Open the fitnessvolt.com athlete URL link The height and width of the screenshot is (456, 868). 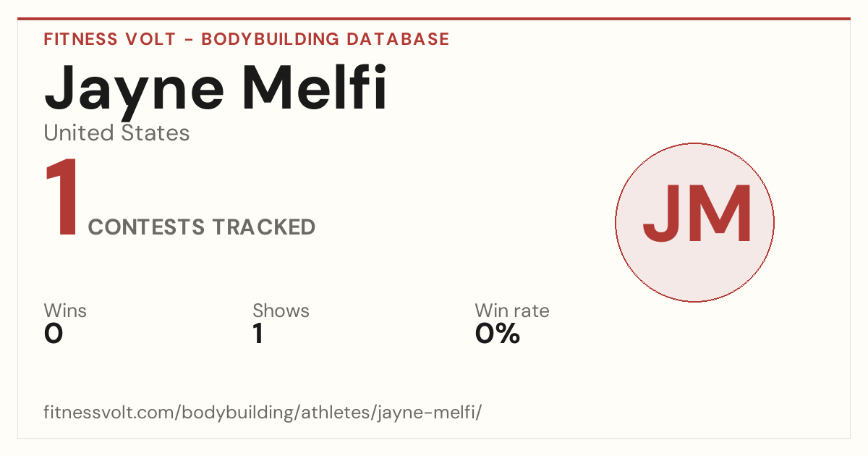click(263, 413)
